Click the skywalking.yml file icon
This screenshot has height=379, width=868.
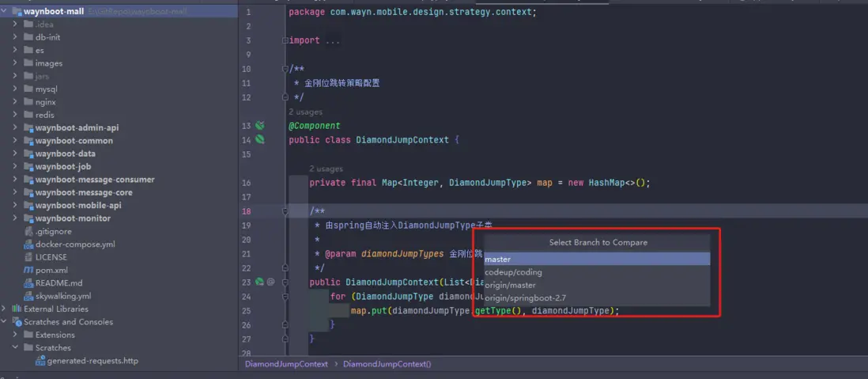pyautogui.click(x=28, y=296)
